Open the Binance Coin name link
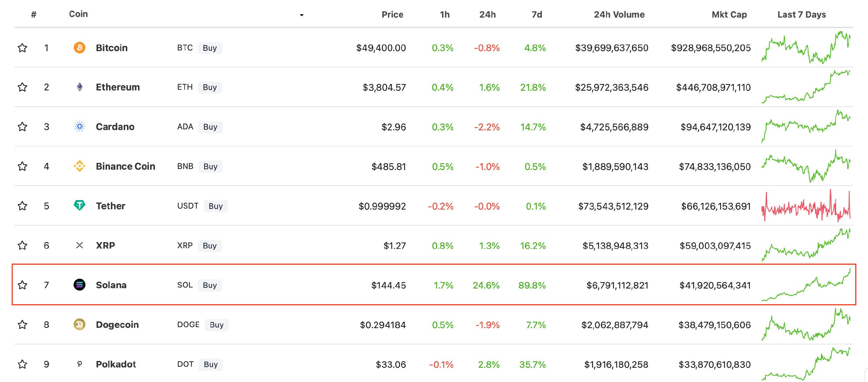Screen dimensions: 868x382 [x=125, y=166]
